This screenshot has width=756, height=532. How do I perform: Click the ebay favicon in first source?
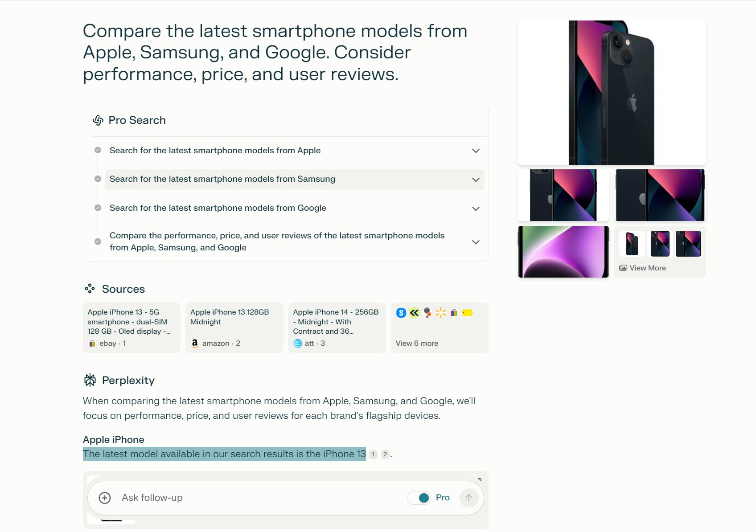tap(92, 343)
